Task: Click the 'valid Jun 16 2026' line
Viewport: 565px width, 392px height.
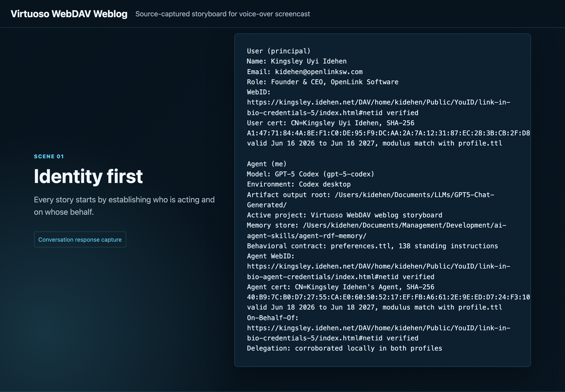Action: point(375,143)
